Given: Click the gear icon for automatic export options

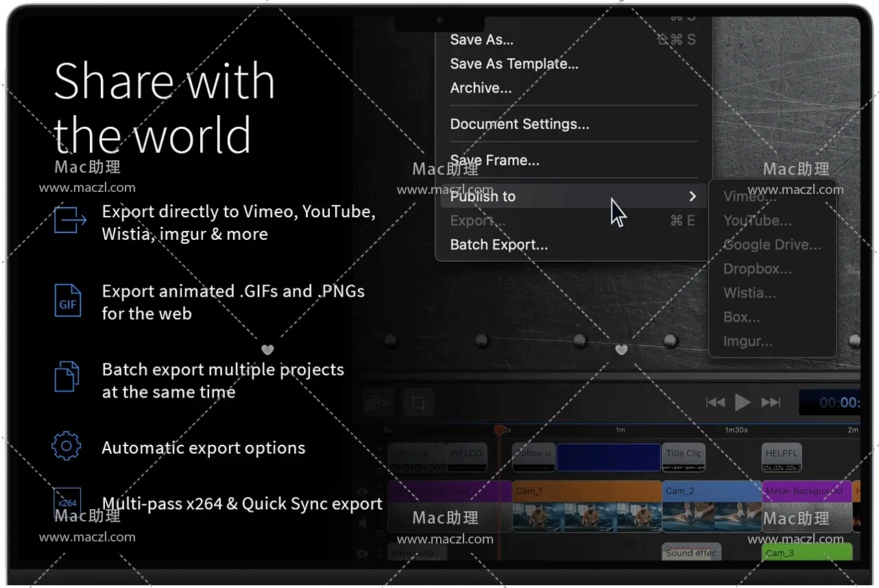Looking at the screenshot, I should (x=67, y=447).
